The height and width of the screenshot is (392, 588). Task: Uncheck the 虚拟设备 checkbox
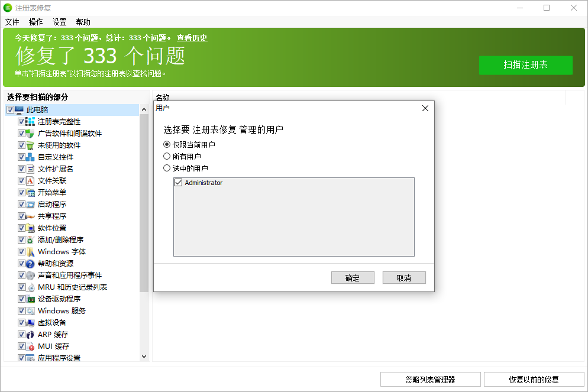[x=21, y=322]
